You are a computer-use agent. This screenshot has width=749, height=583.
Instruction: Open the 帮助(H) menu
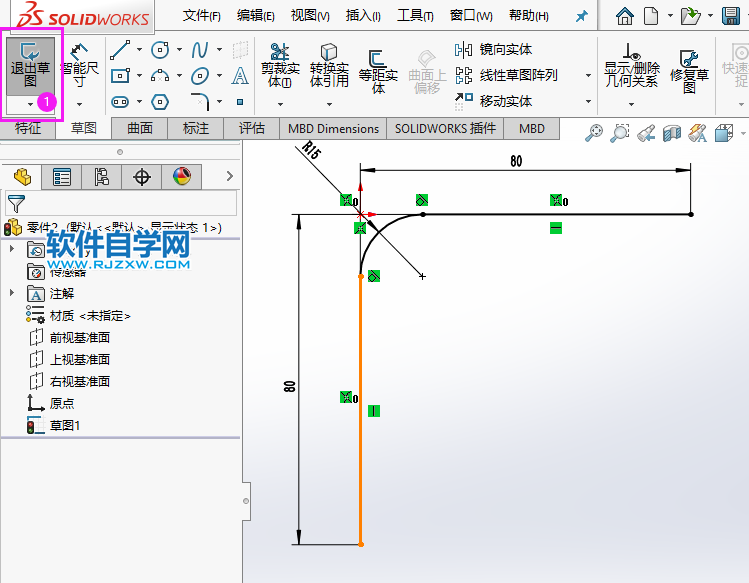pyautogui.click(x=529, y=16)
